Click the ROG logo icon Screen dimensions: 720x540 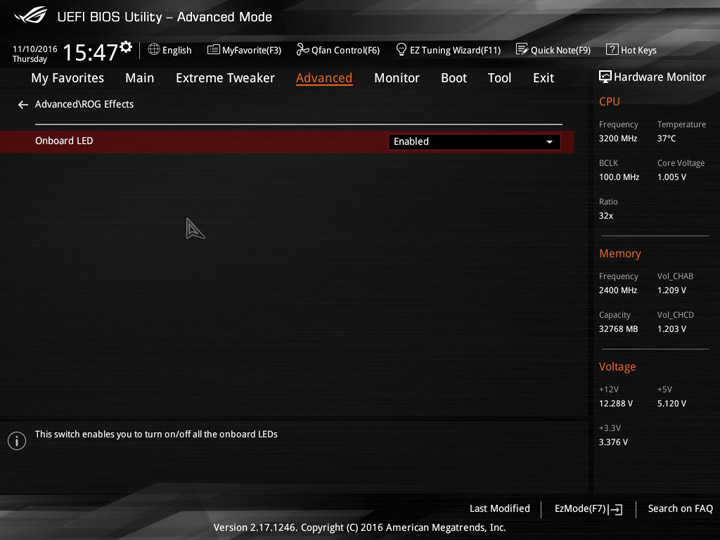click(x=30, y=16)
